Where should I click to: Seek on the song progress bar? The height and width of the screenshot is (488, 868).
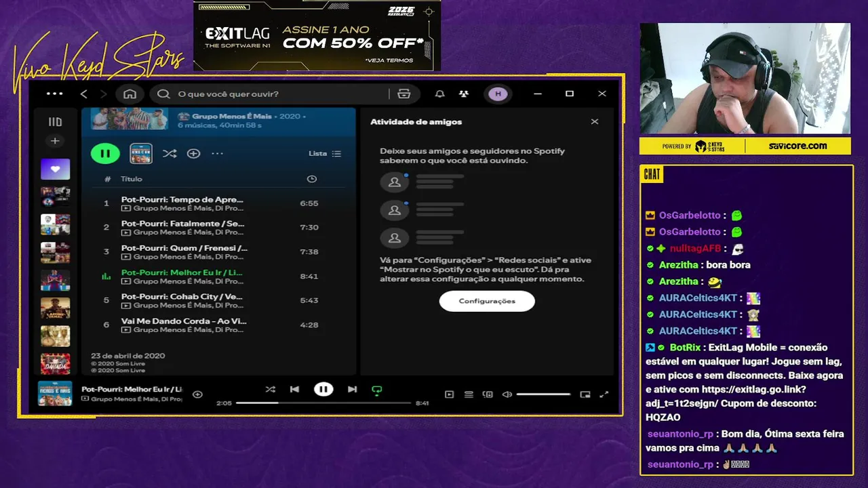pyautogui.click(x=323, y=403)
